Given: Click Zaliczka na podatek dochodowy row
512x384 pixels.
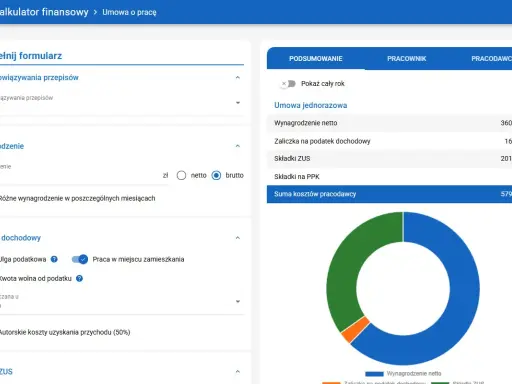Looking at the screenshot, I should tap(389, 141).
